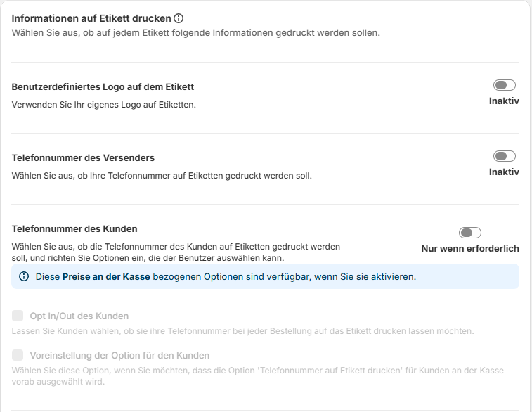Viewport: 532px width, 412px height.
Task: Click subtitle 'Wählen Sie aus, ob auf jedem Etikett'
Action: pyautogui.click(x=196, y=33)
